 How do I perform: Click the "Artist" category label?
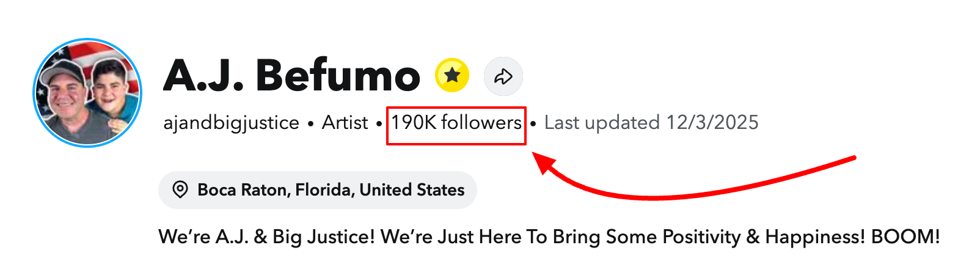click(x=345, y=123)
